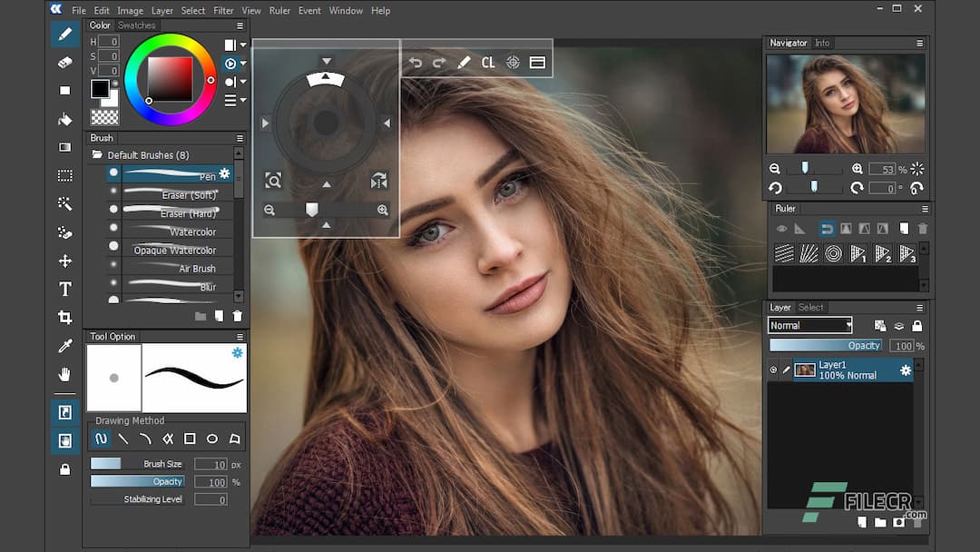Activate the Move tool
Viewport: 980px width, 552px height.
64,261
